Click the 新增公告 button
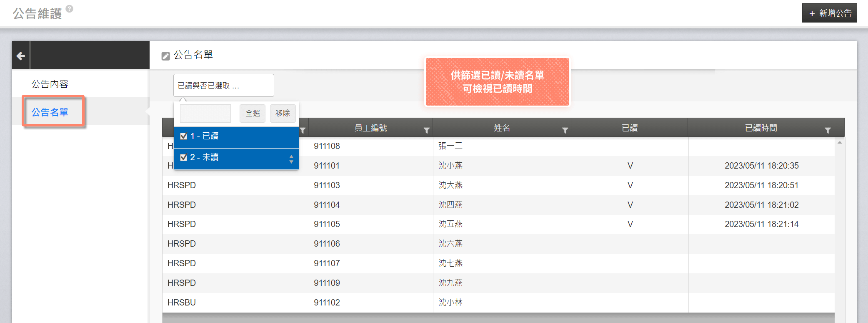The height and width of the screenshot is (323, 868). [829, 13]
